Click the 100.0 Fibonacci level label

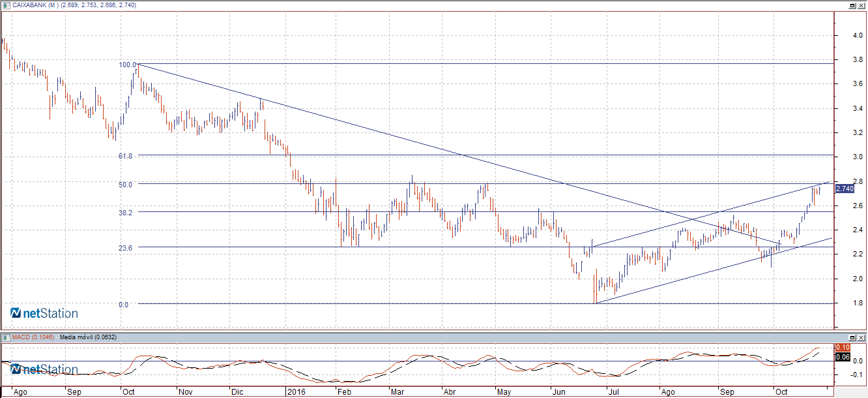127,65
